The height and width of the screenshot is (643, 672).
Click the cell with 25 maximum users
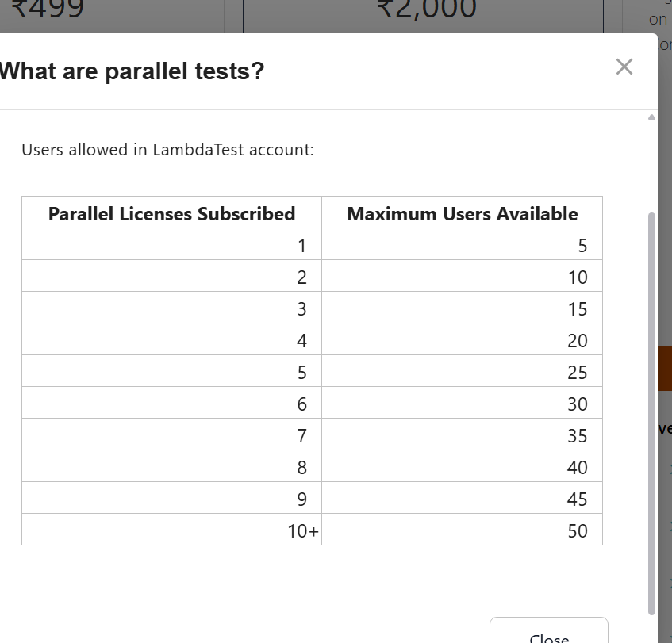[462, 371]
